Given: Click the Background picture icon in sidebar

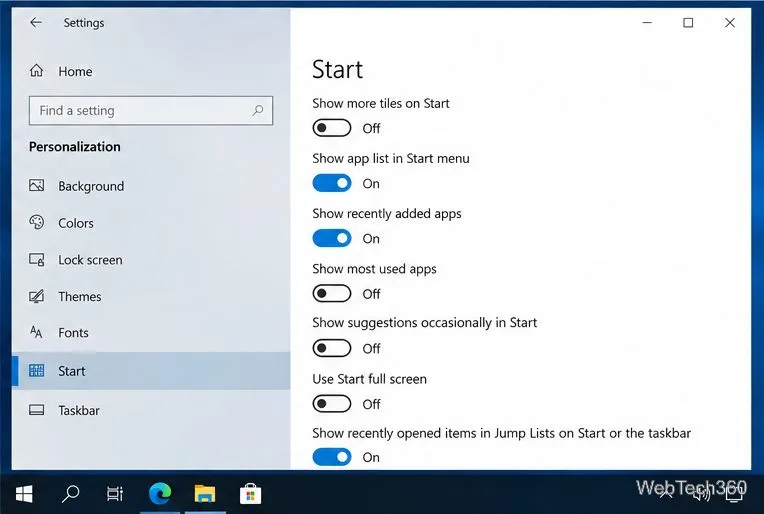Looking at the screenshot, I should click(x=37, y=186).
